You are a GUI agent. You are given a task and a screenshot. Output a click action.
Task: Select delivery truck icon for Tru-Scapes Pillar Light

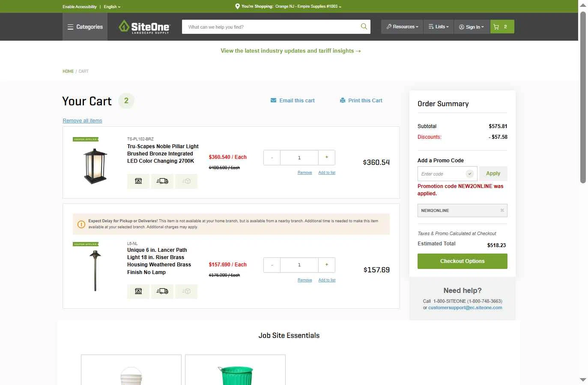point(162,181)
